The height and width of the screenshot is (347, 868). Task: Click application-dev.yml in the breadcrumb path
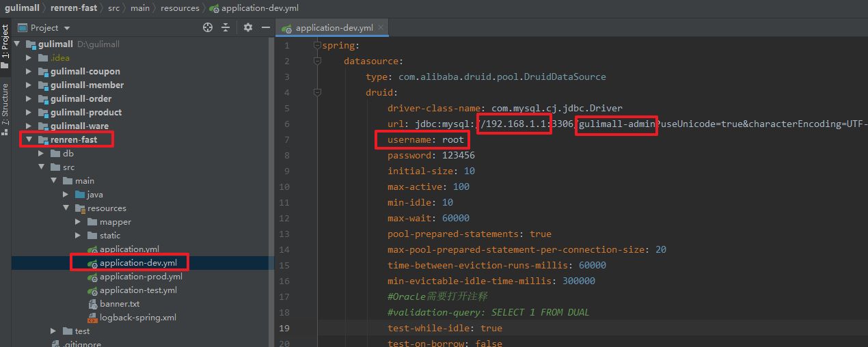[260, 8]
